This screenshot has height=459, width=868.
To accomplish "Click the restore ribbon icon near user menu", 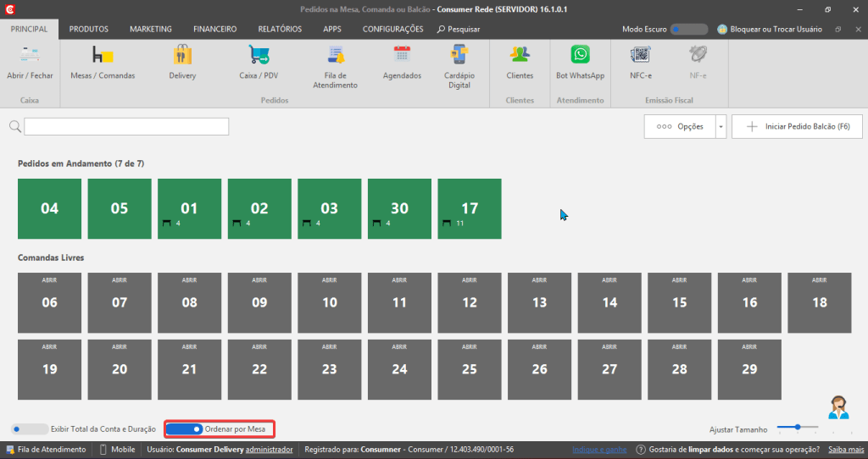I will point(838,30).
